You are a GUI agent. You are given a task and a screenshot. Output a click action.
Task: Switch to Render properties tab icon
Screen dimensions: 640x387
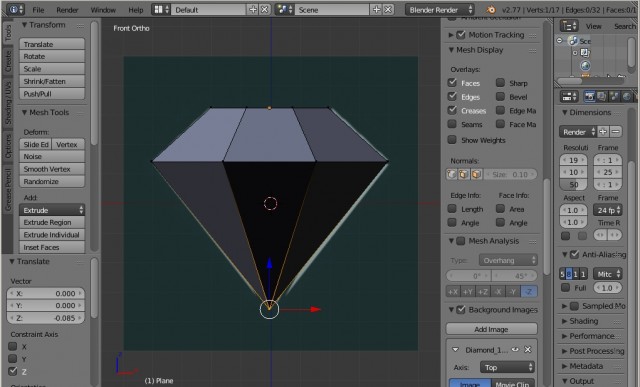coord(589,97)
